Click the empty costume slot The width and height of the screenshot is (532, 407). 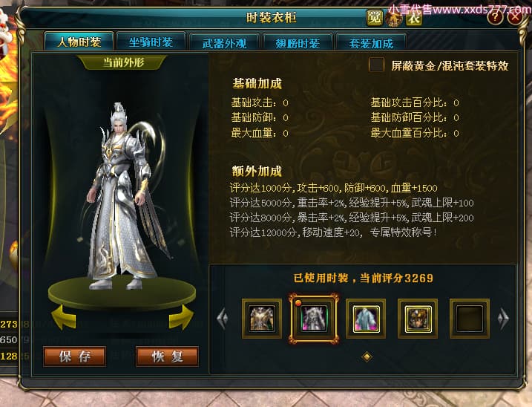(470, 319)
